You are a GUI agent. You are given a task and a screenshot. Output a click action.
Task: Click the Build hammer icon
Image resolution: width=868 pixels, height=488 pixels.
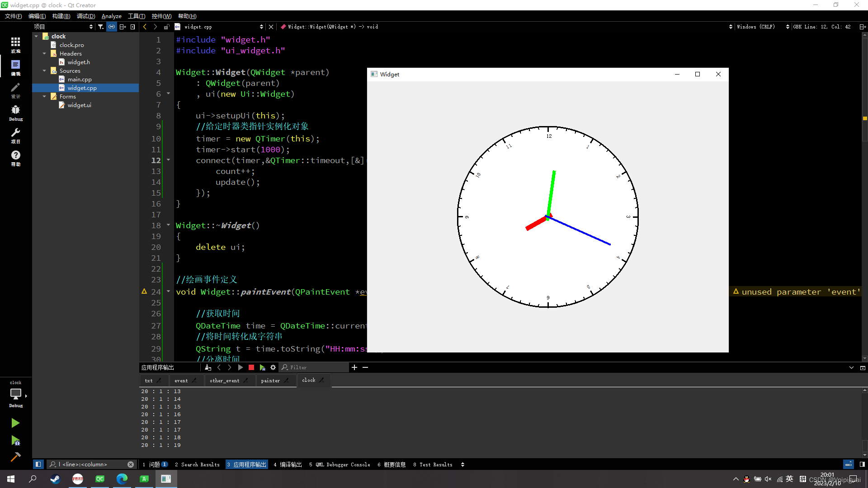pos(15,457)
